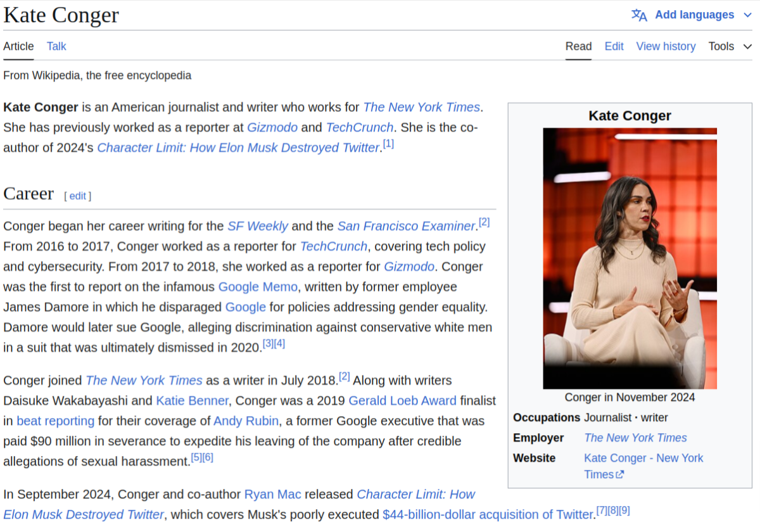Open infobox Employer The New York Times link
The image size is (760, 532).
pyautogui.click(x=635, y=438)
